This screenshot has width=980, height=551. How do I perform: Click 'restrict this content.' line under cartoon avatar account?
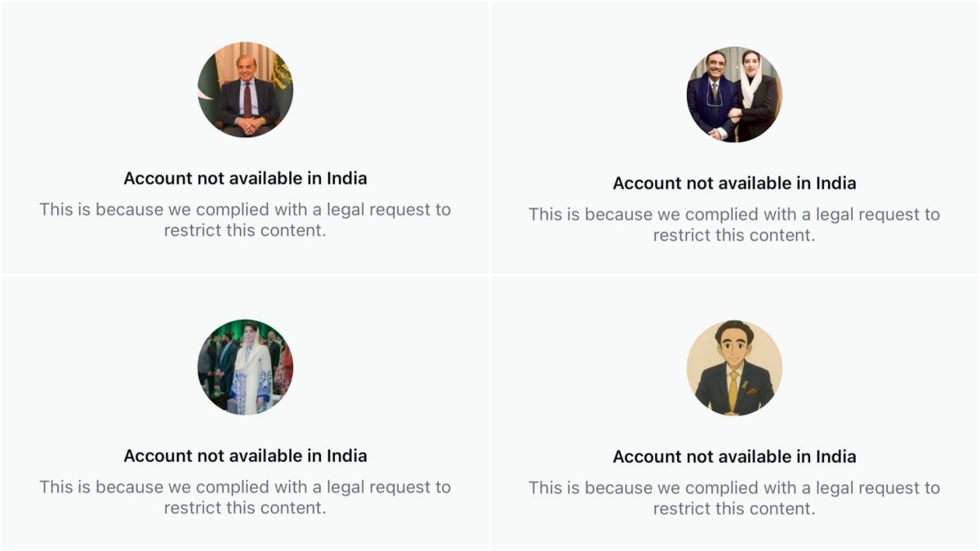(734, 509)
